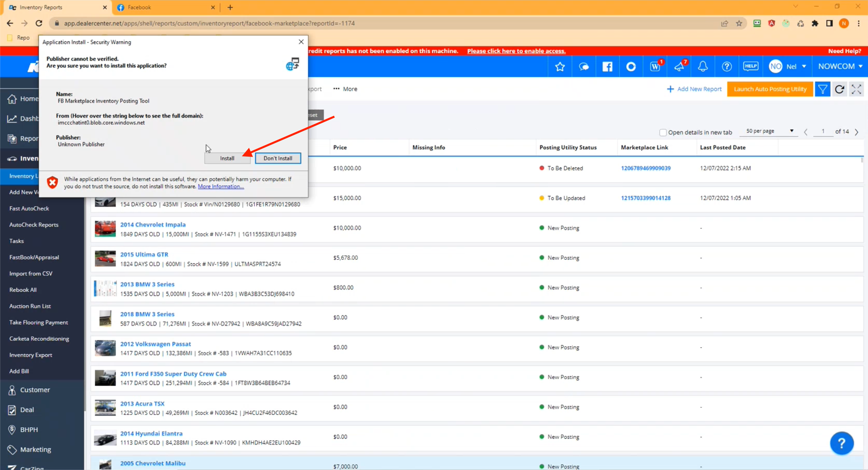Open the HELP monitor icon in header
The width and height of the screenshot is (868, 470).
coord(750,66)
